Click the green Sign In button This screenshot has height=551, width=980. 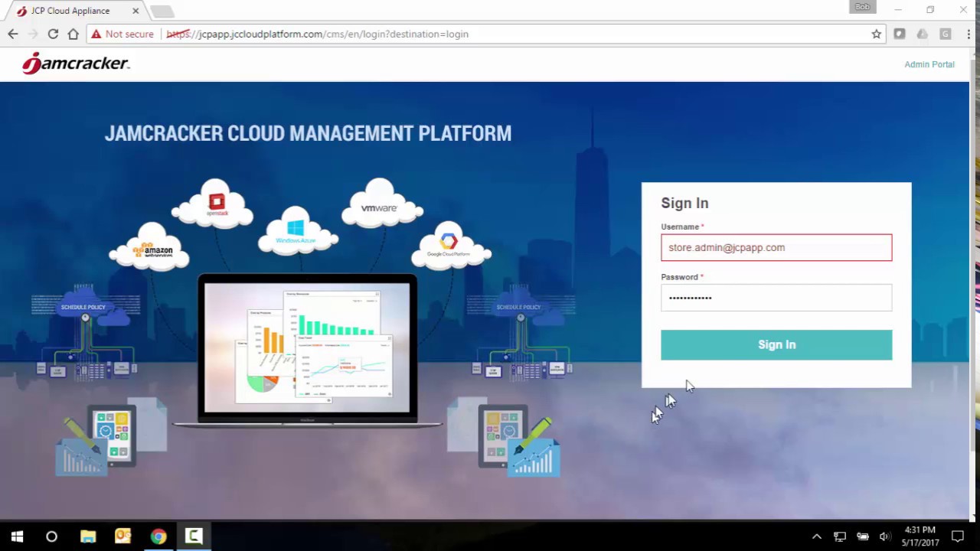[776, 344]
